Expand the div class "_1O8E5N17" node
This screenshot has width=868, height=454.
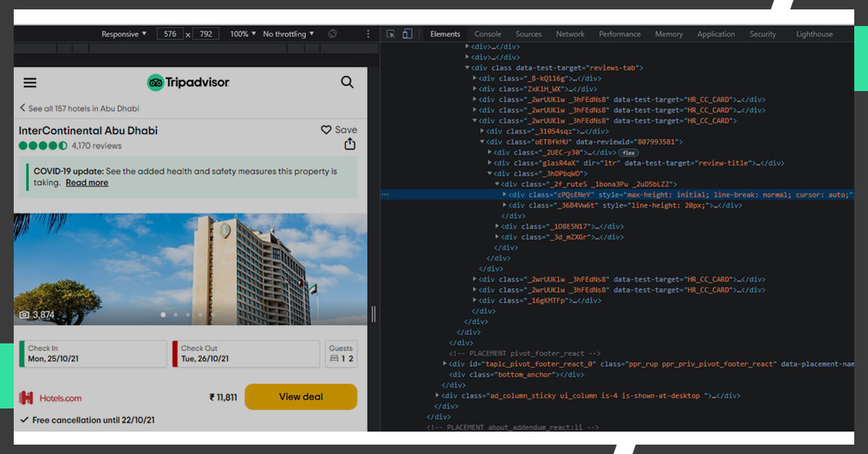(x=497, y=226)
